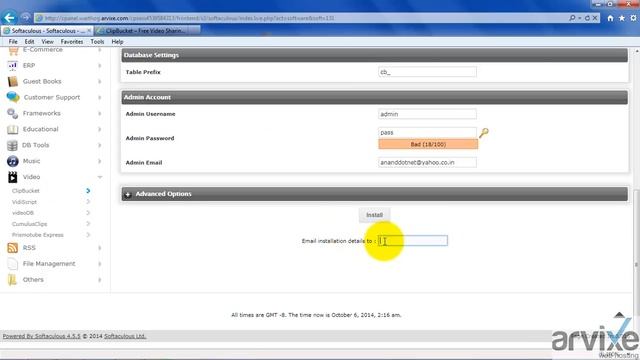Viewport: 640px width, 360px height.
Task: Open the VidiScript link
Action: point(24,202)
